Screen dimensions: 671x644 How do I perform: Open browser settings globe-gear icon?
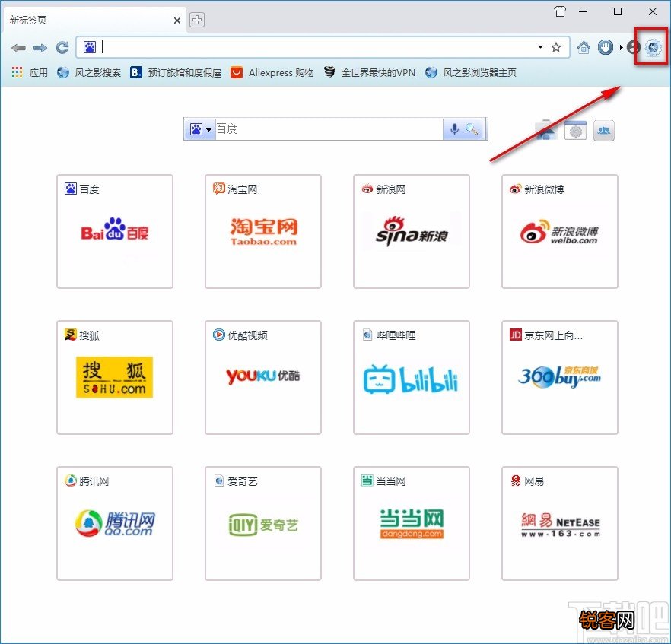click(654, 47)
